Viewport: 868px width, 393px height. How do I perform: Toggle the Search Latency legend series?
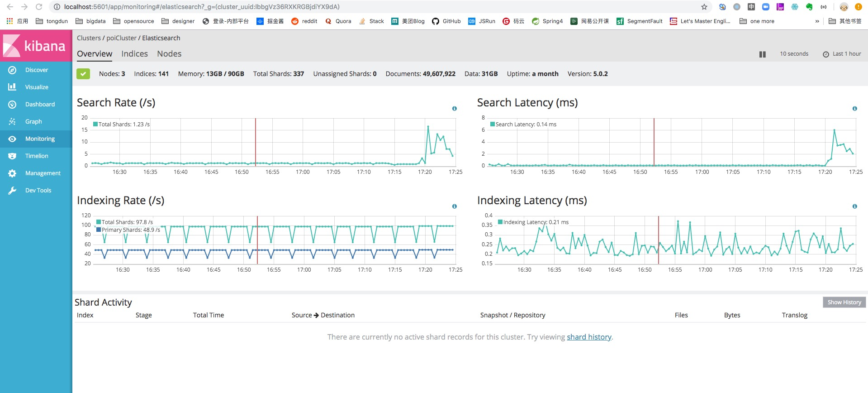523,125
